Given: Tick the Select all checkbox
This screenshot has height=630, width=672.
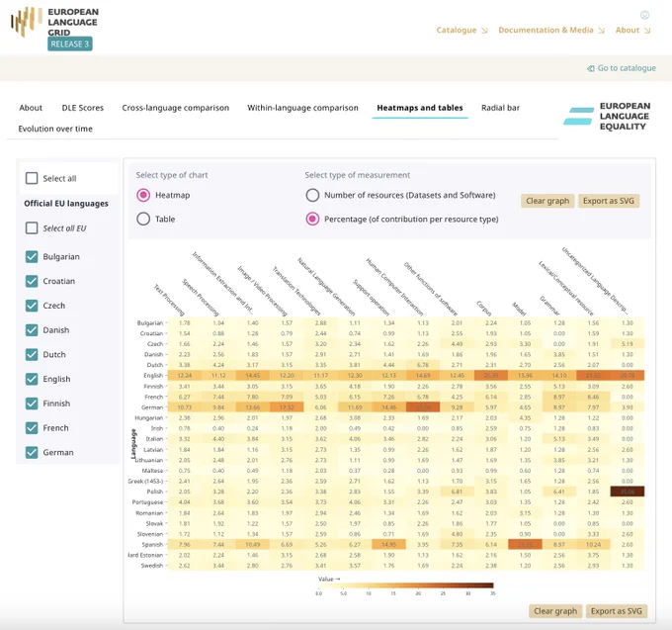Looking at the screenshot, I should click(x=32, y=178).
